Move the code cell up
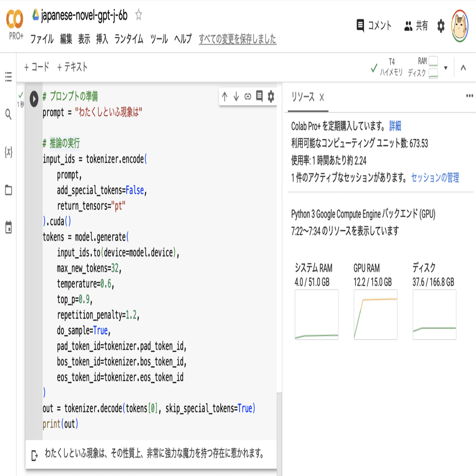476x476 pixels. tap(225, 95)
